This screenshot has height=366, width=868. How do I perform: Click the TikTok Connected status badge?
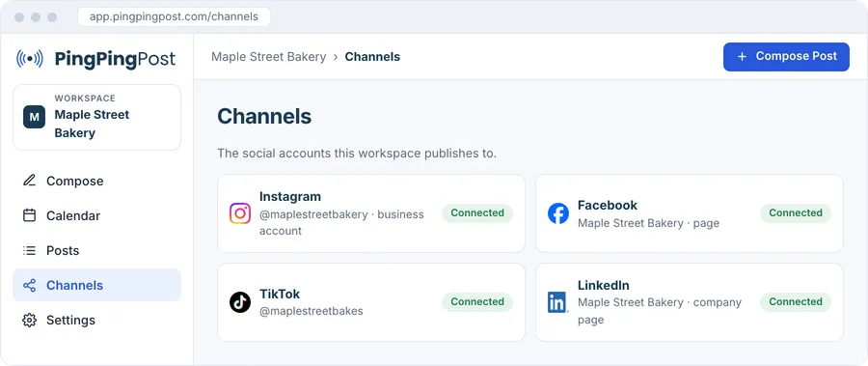(x=477, y=301)
